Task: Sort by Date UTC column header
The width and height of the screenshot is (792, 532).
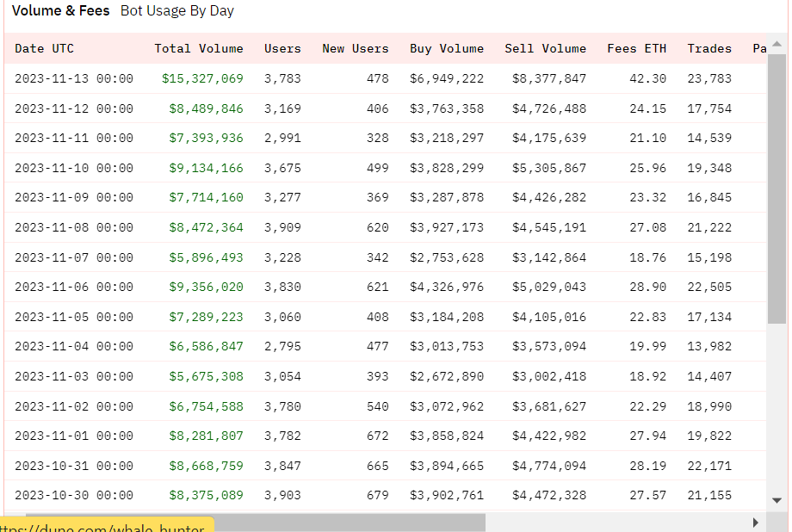Action: coord(44,48)
